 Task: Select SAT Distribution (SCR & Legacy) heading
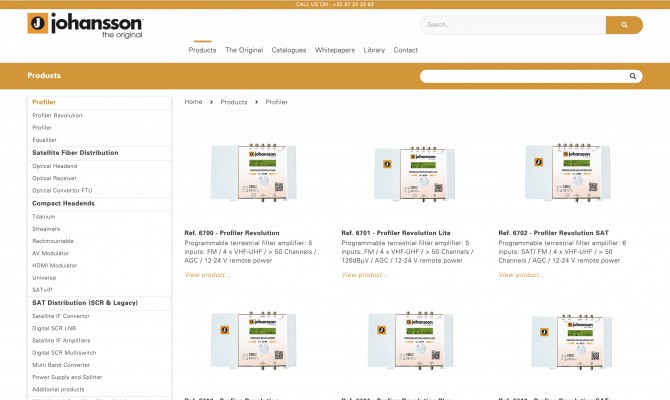(x=85, y=303)
